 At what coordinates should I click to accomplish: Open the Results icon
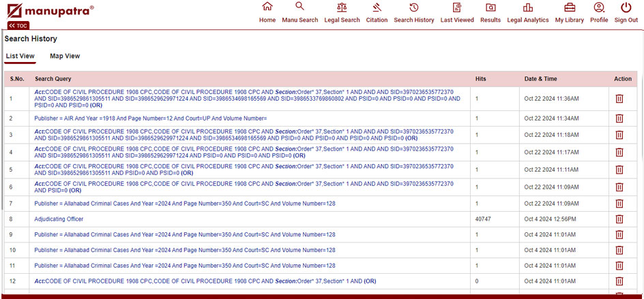point(490,7)
